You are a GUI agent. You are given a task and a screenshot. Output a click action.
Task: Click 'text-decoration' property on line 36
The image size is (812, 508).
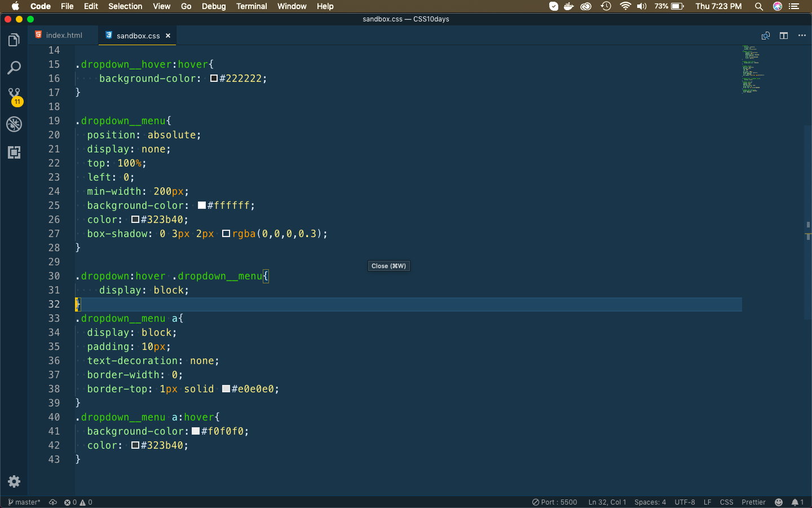pos(133,361)
